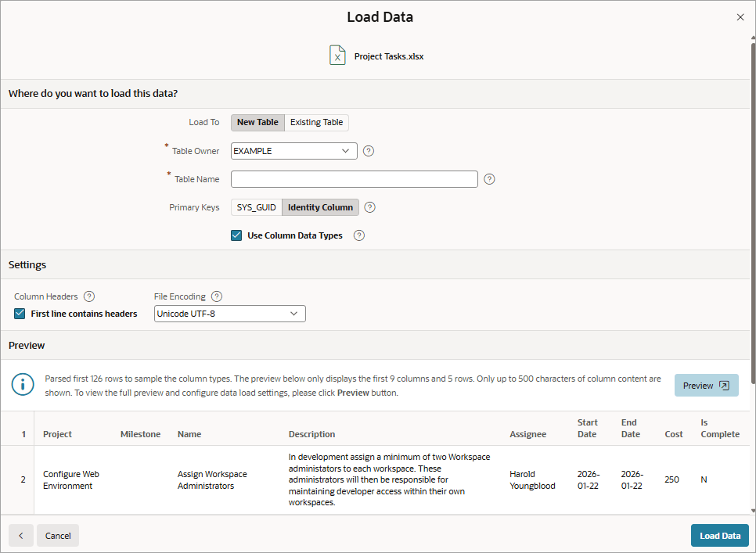Viewport: 756px width, 553px height.
Task: Click the Project column header
Action: pyautogui.click(x=57, y=434)
